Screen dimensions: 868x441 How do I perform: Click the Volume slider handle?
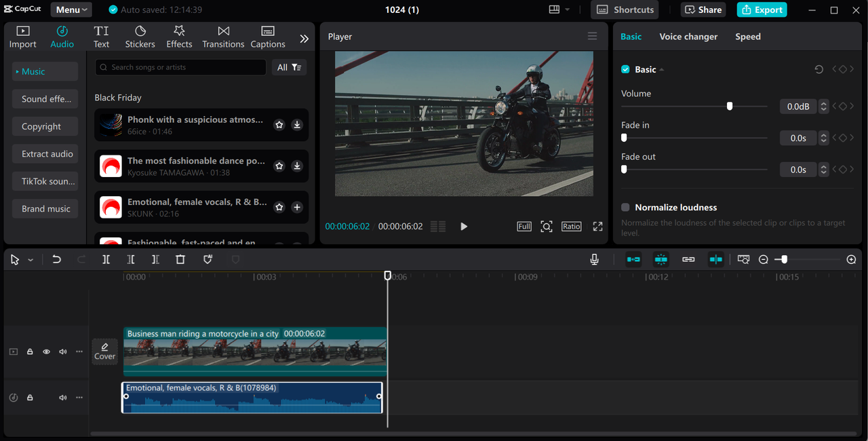pos(730,106)
